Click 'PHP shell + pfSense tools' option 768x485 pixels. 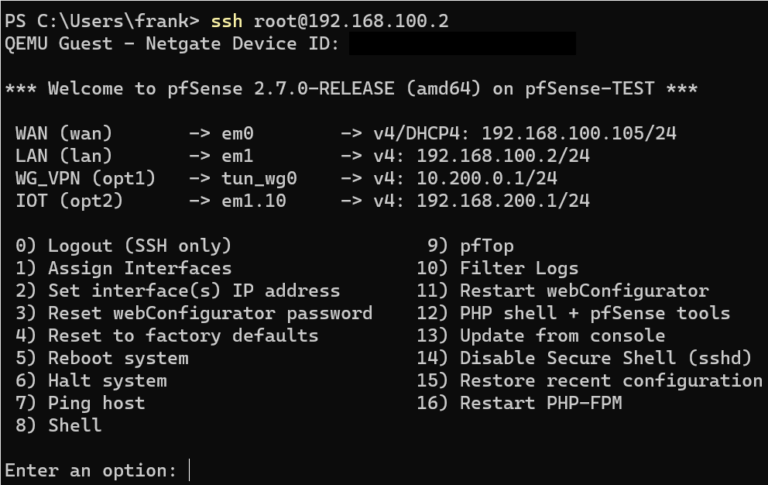point(594,313)
